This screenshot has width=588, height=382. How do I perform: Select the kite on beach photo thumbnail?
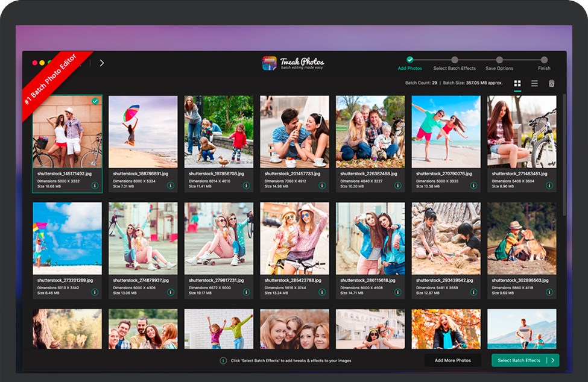point(67,238)
